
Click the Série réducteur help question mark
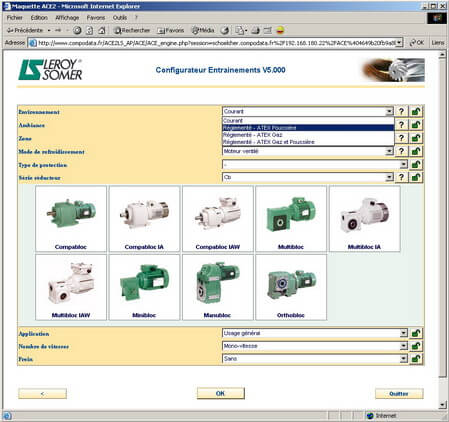pyautogui.click(x=401, y=177)
